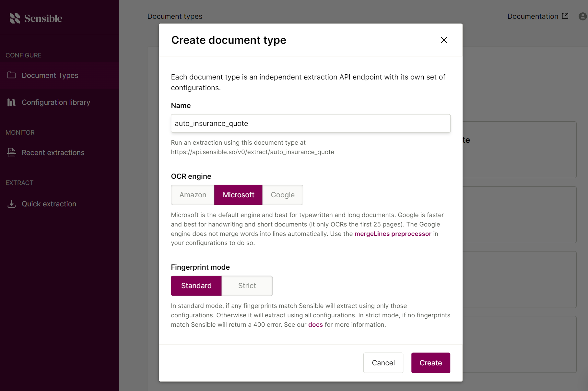Image resolution: width=588 pixels, height=391 pixels.
Task: Open the user account avatar icon
Action: 582,16
